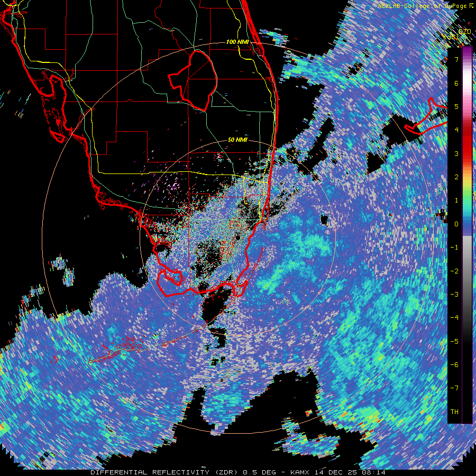Screen dimensions: 476x476
Task: Select the -6 value on the color scale
Action: tap(454, 364)
